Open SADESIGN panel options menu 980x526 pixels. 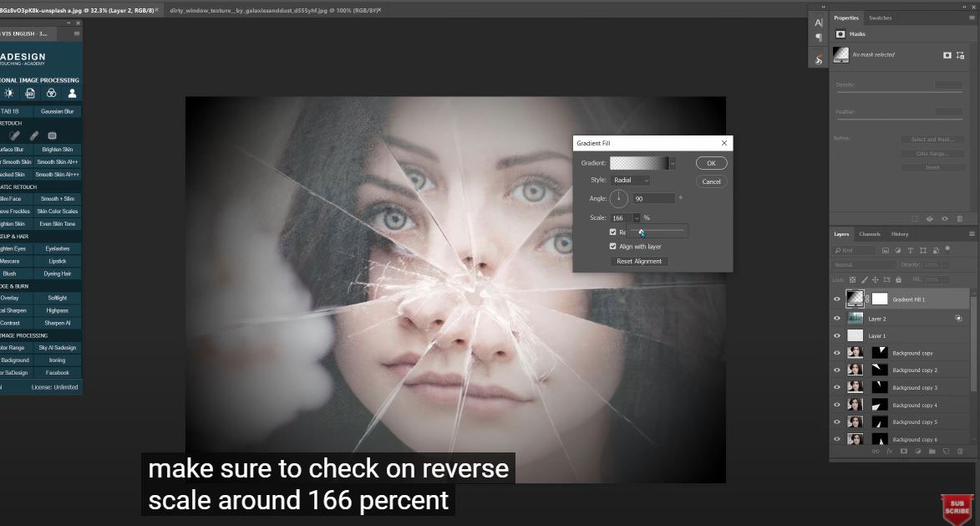pyautogui.click(x=76, y=33)
